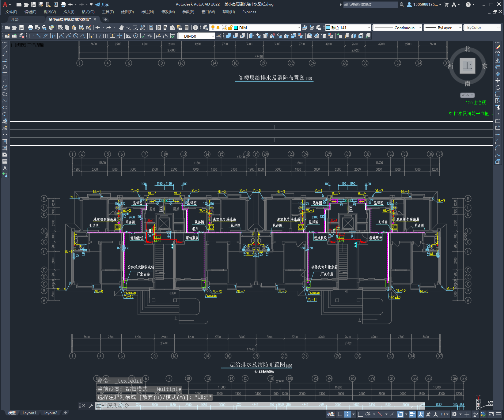Screen dimensions: 504x420
Task: Select the Pan hand tool
Action: [121, 28]
